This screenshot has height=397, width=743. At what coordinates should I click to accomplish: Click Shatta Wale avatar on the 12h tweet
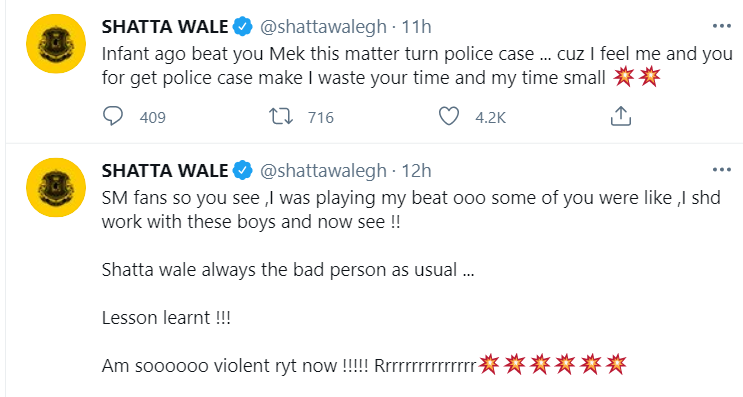[56, 187]
